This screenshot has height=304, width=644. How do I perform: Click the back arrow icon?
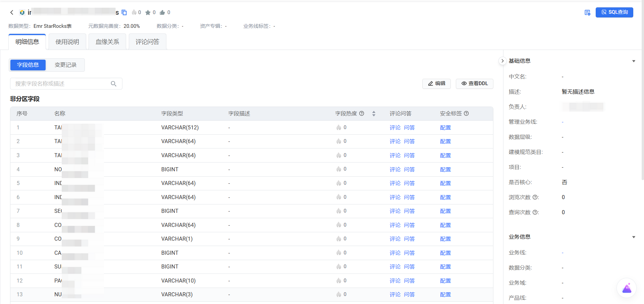[12, 12]
